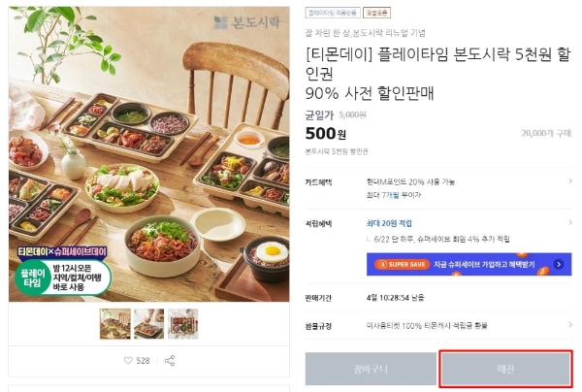Select the first product thumbnail

115,324
